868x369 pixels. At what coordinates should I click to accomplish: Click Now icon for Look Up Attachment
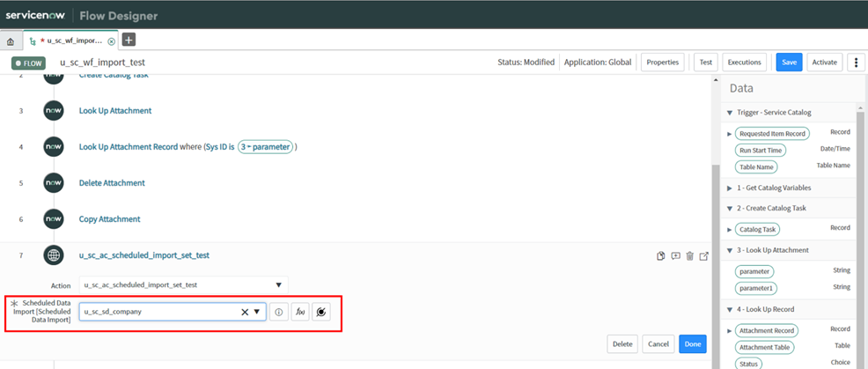pos(54,111)
